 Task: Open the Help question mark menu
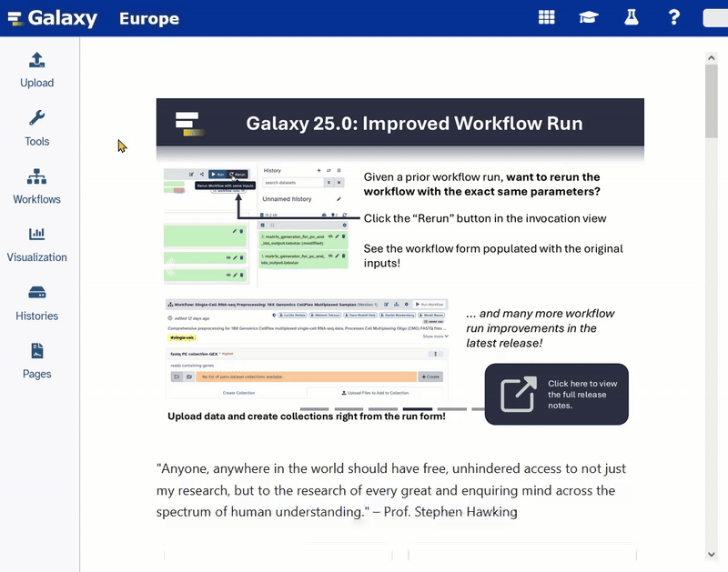pos(674,17)
